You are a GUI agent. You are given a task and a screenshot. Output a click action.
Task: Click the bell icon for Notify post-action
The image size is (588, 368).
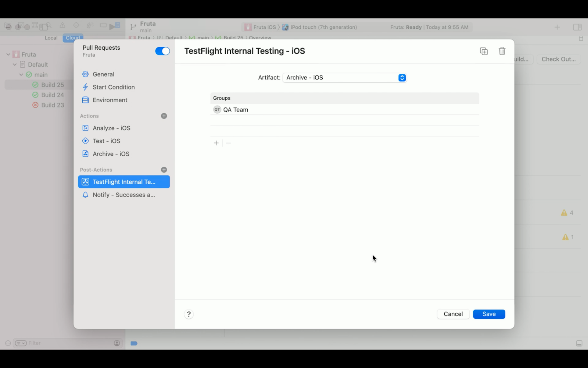[85, 195]
